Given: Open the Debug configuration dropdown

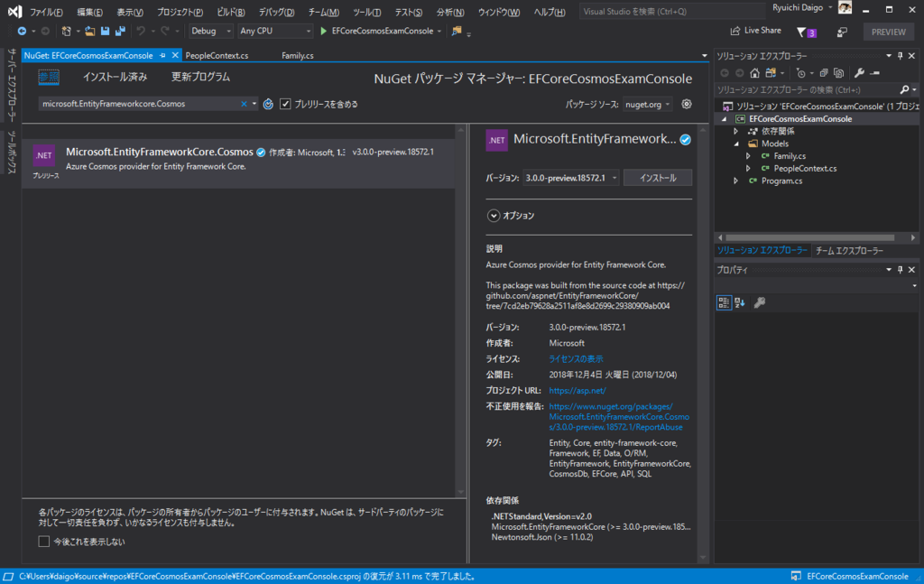Looking at the screenshot, I should [x=211, y=32].
